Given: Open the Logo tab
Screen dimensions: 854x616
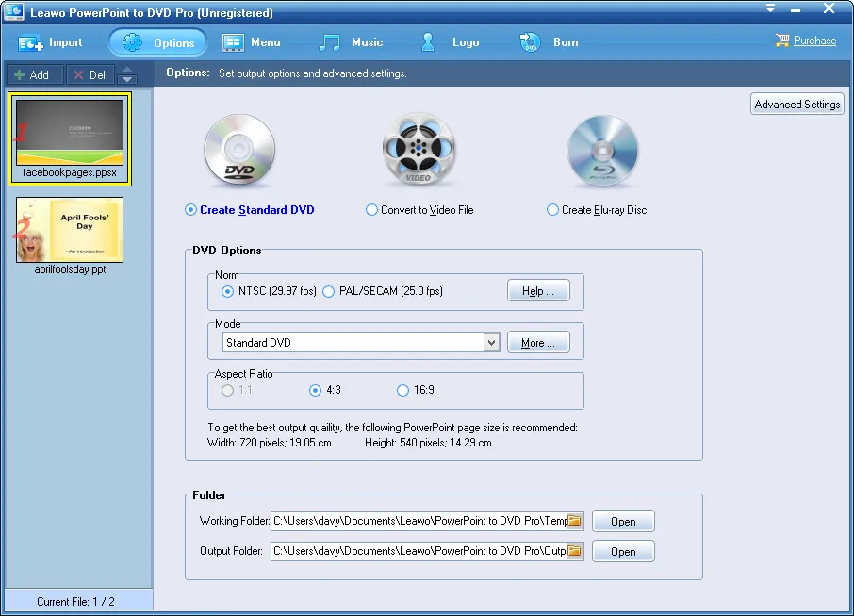Looking at the screenshot, I should (x=451, y=42).
